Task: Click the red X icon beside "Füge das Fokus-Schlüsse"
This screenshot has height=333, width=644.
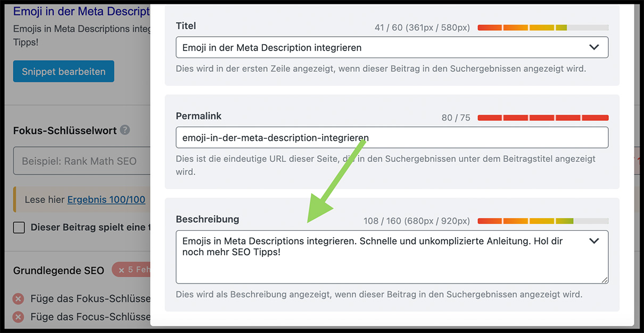Action: pyautogui.click(x=19, y=298)
